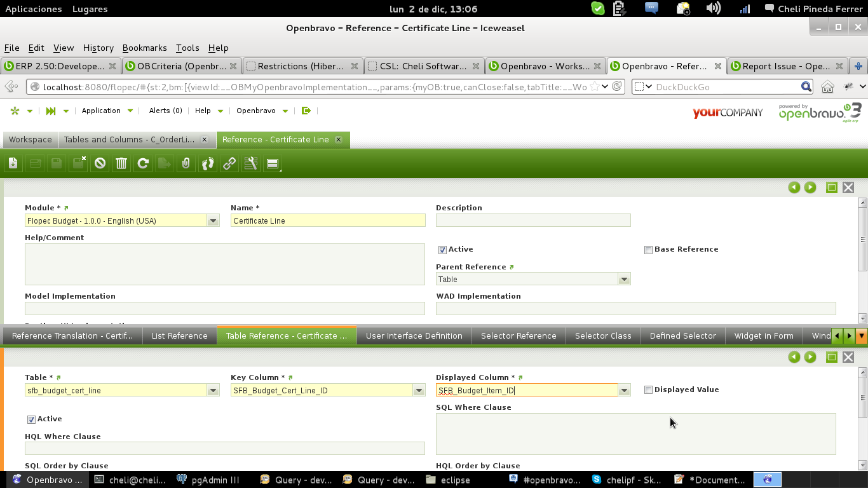Click the new record toolbar icon
The width and height of the screenshot is (868, 488).
pyautogui.click(x=13, y=164)
